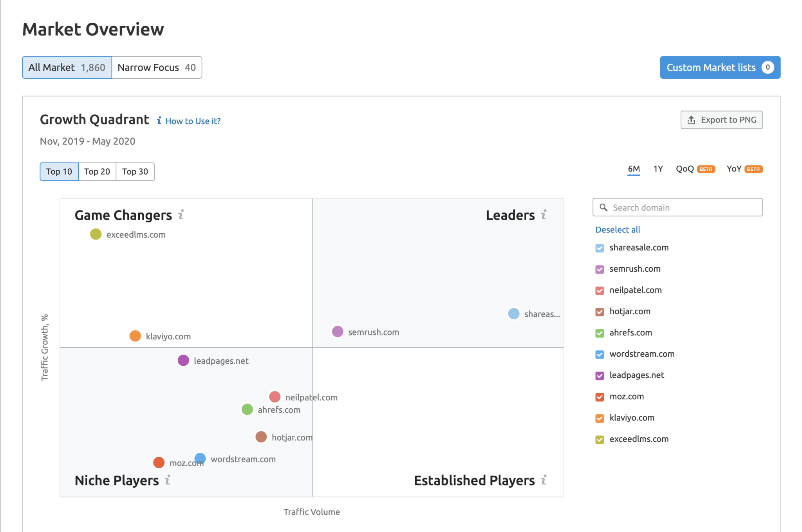Click the shareasale light-blue dot
The image size is (802, 532).
click(x=514, y=314)
